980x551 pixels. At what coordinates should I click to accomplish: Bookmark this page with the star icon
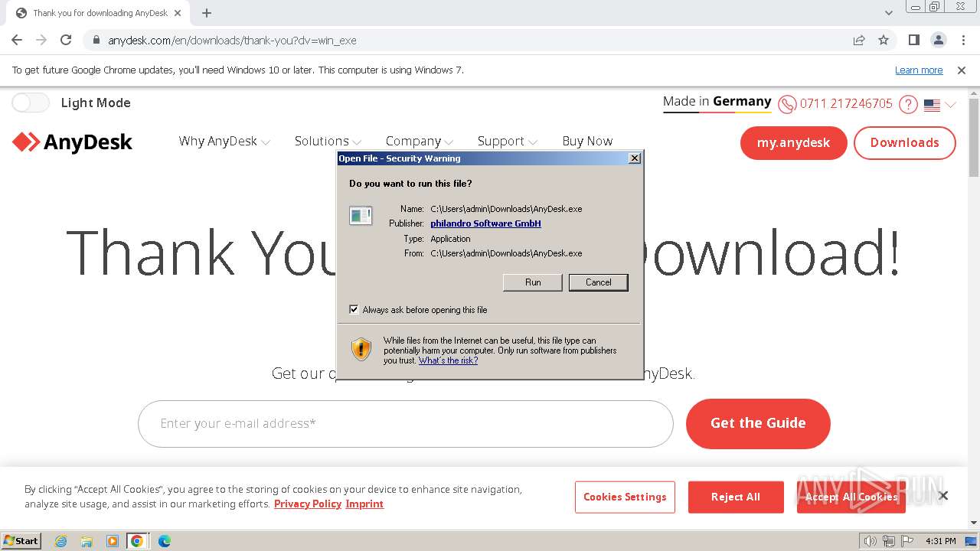(x=884, y=41)
